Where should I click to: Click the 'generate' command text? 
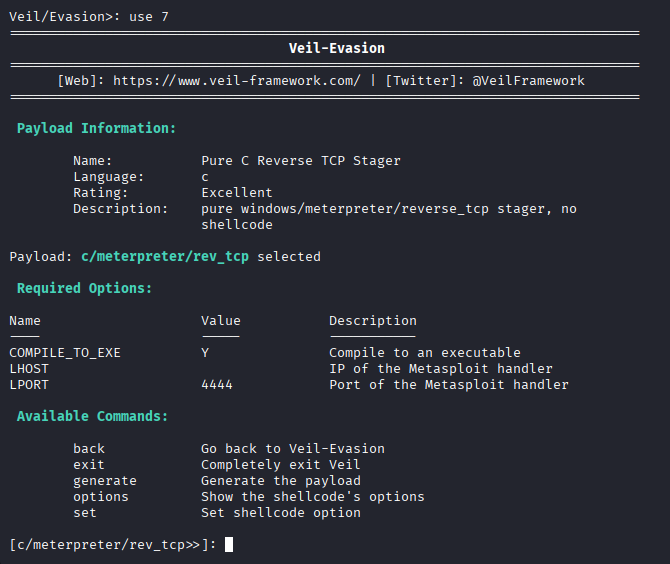click(105, 480)
